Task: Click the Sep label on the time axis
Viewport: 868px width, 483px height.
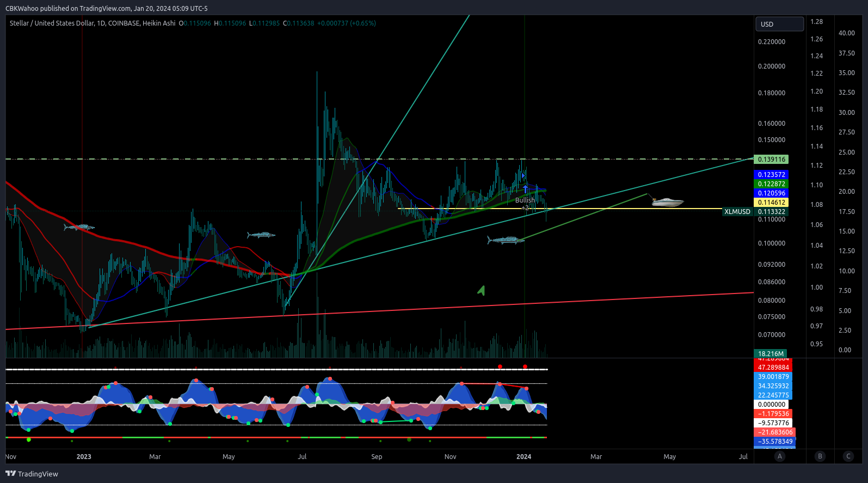Action: [377, 457]
